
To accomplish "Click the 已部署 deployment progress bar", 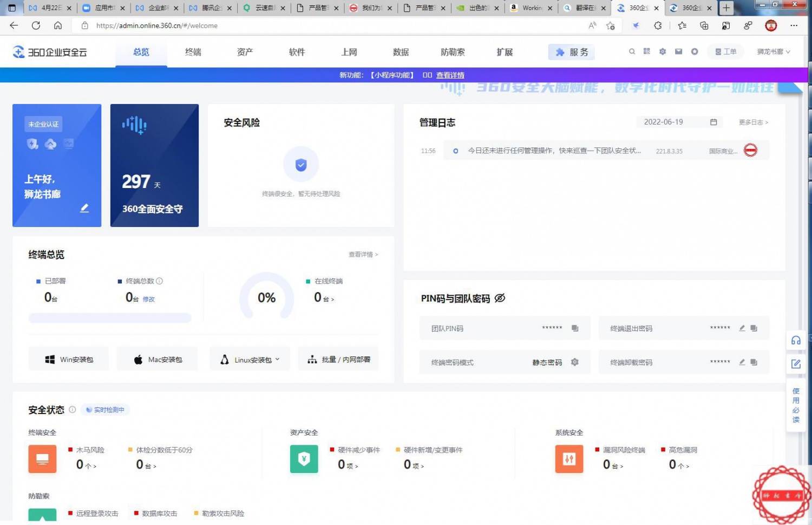I will coord(110,318).
